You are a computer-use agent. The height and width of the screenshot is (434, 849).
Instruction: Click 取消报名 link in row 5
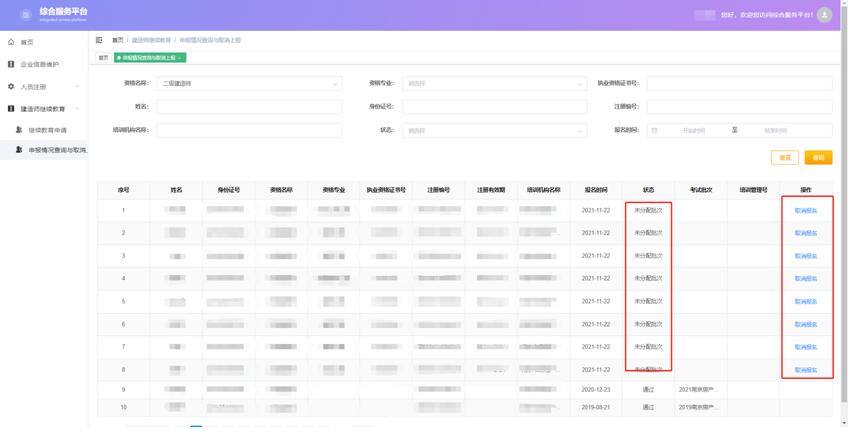(x=806, y=302)
